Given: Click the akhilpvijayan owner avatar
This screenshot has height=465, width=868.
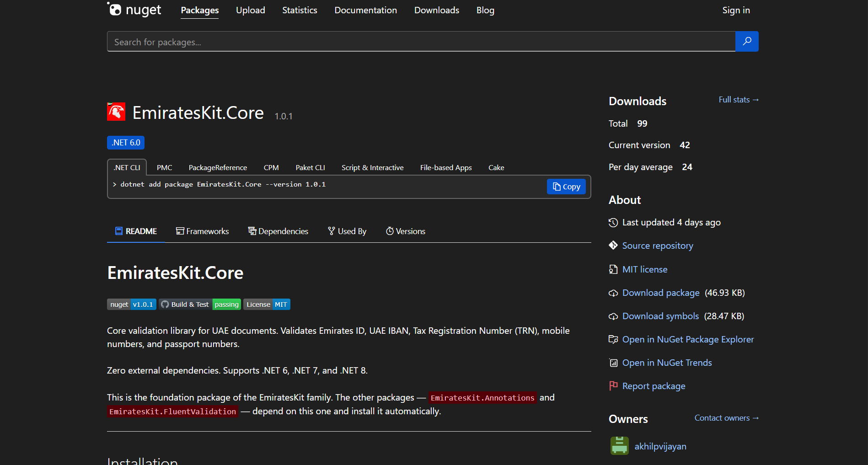Looking at the screenshot, I should coord(619,446).
